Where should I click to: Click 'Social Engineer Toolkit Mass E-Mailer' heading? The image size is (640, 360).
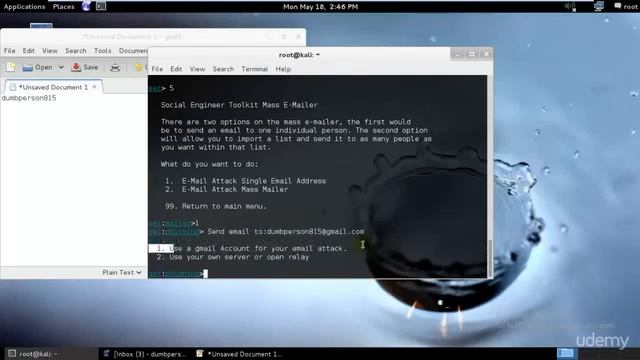(239, 105)
